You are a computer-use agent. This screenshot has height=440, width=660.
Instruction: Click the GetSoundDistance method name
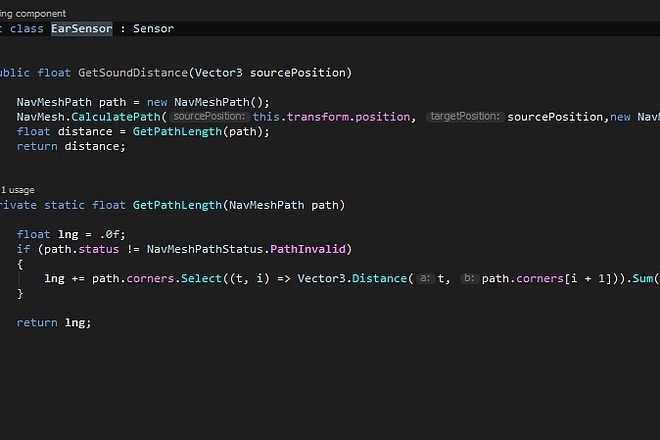pos(133,72)
